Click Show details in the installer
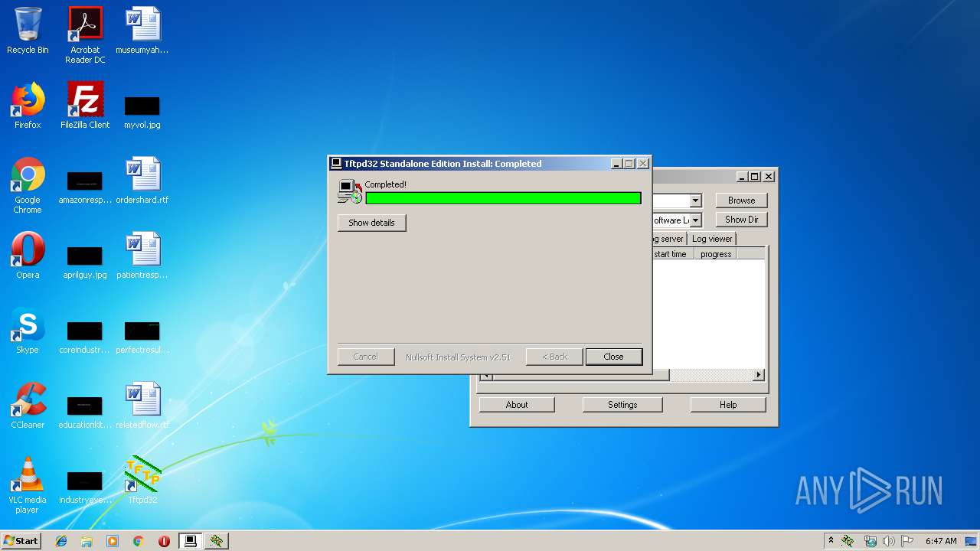Screen dimensions: 980x551 pos(371,223)
